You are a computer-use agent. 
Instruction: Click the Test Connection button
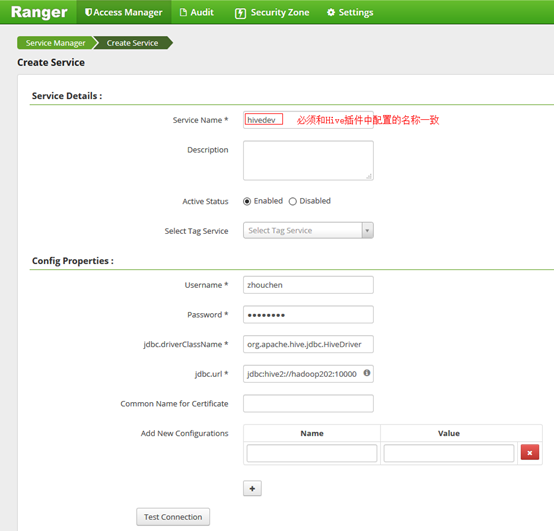click(x=173, y=517)
